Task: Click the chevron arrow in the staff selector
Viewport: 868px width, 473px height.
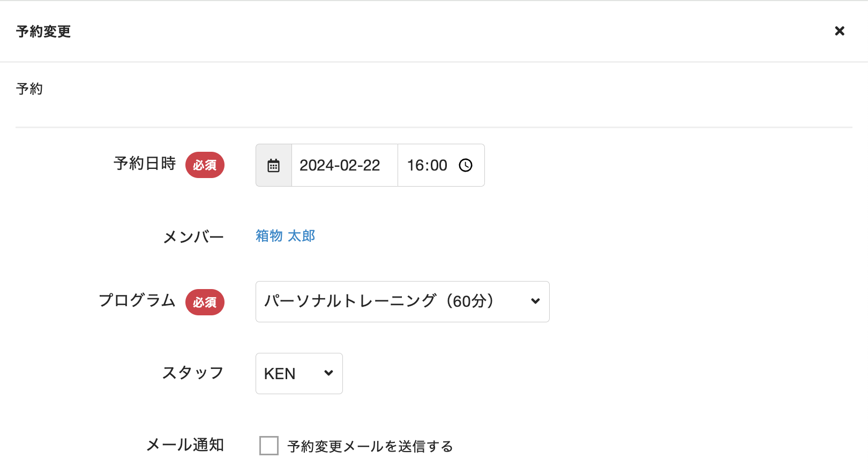Action: coord(328,373)
